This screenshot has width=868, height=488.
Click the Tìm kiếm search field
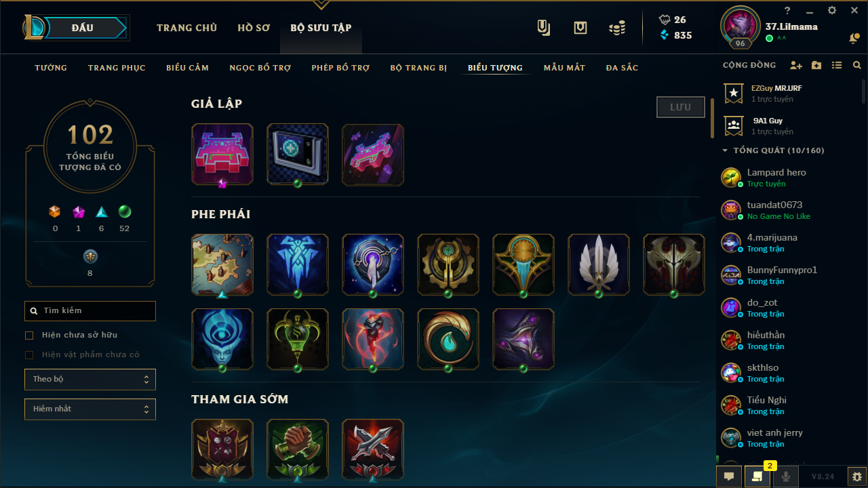[90, 311]
